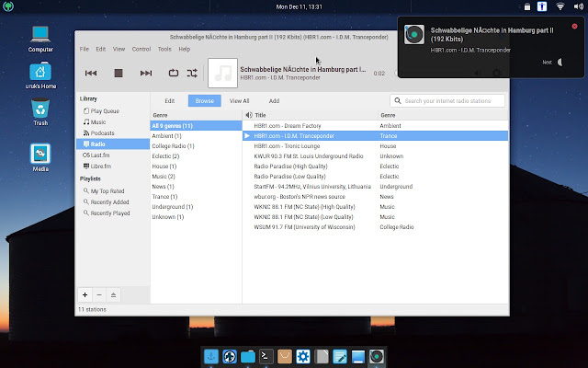
Task: Open the Computer desktop icon
Action: [40, 40]
